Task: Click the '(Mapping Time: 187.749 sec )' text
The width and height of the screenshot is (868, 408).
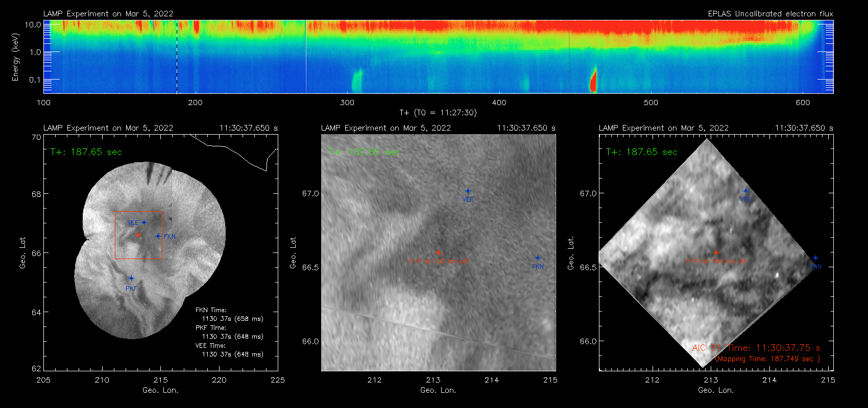Action: coord(767,359)
